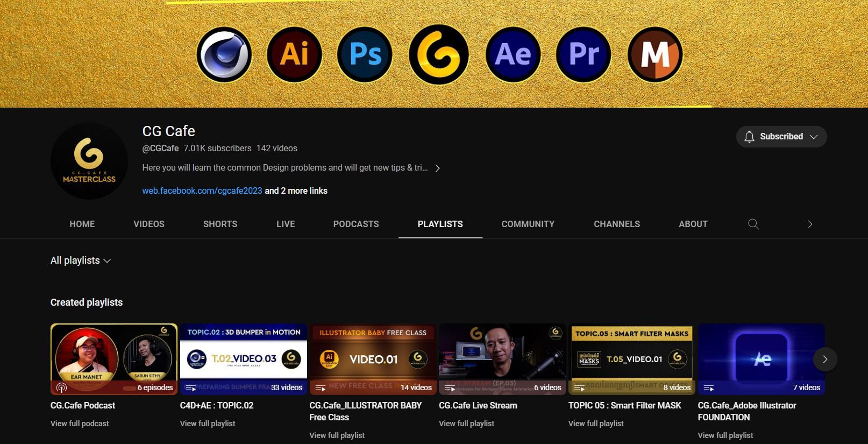Click playlist icon on Smart Filter Masks thumbnail
The height and width of the screenshot is (444, 868).
point(579,387)
